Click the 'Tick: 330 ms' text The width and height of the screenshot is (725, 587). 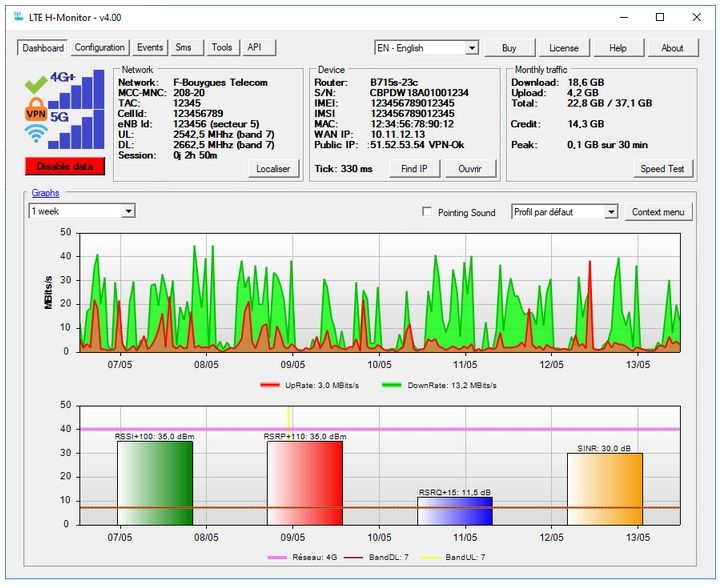point(343,169)
